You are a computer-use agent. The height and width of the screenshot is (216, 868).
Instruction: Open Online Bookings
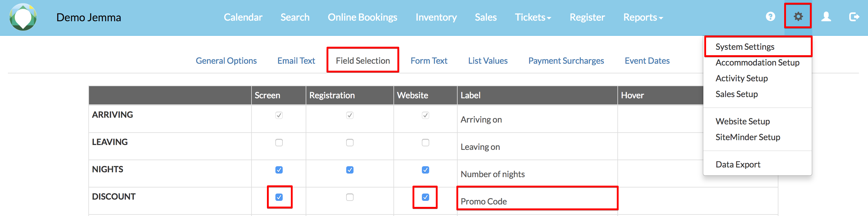pyautogui.click(x=362, y=17)
